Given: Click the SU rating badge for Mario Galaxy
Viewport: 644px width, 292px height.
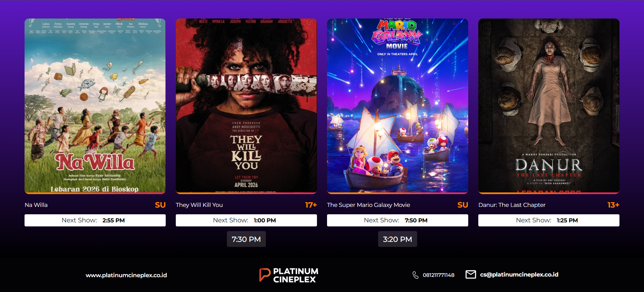Looking at the screenshot, I should pyautogui.click(x=462, y=205).
